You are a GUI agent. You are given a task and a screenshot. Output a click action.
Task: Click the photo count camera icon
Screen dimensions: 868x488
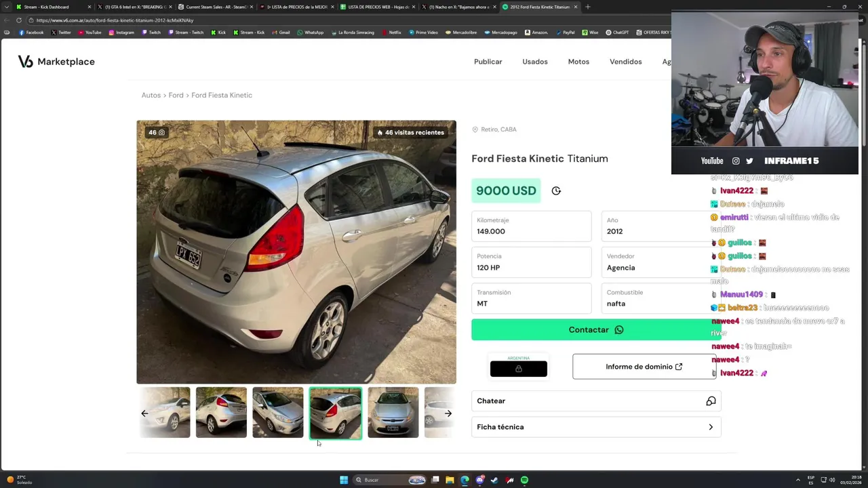point(161,133)
